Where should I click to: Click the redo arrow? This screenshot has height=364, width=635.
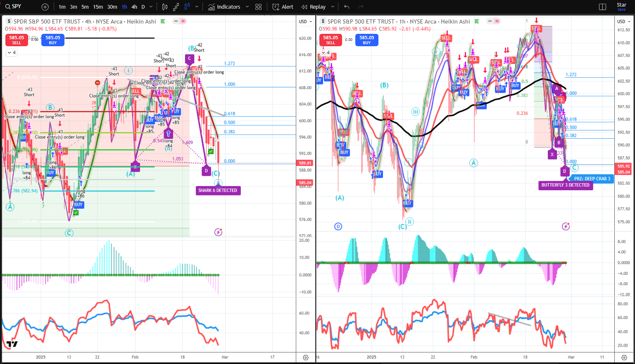pyautogui.click(x=361, y=7)
